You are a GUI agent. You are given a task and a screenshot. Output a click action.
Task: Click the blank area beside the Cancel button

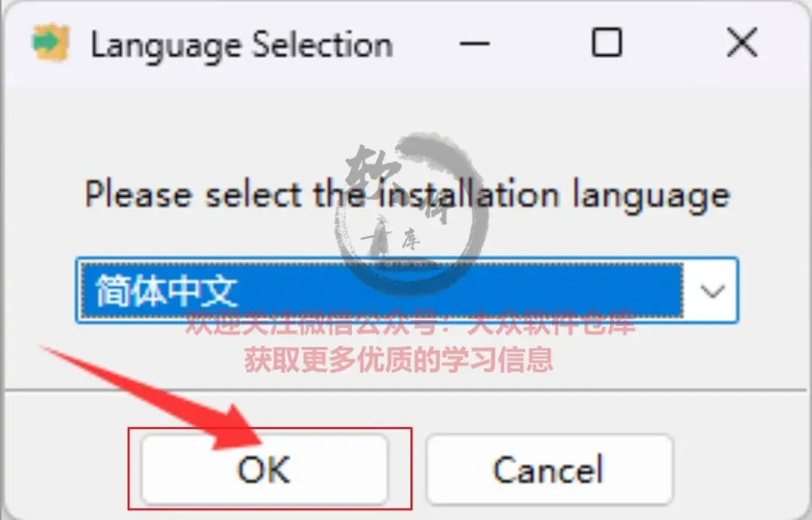pyautogui.click(x=741, y=469)
